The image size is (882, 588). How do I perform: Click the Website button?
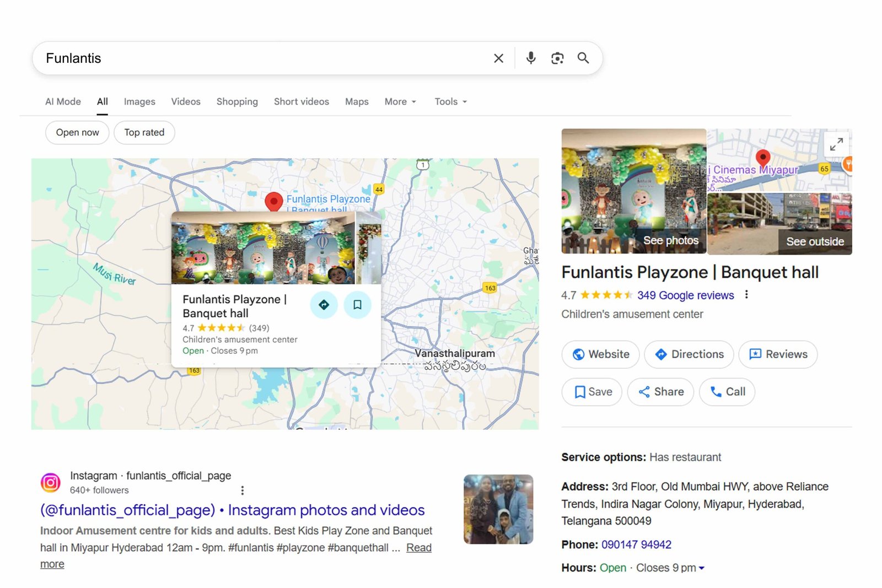point(600,354)
